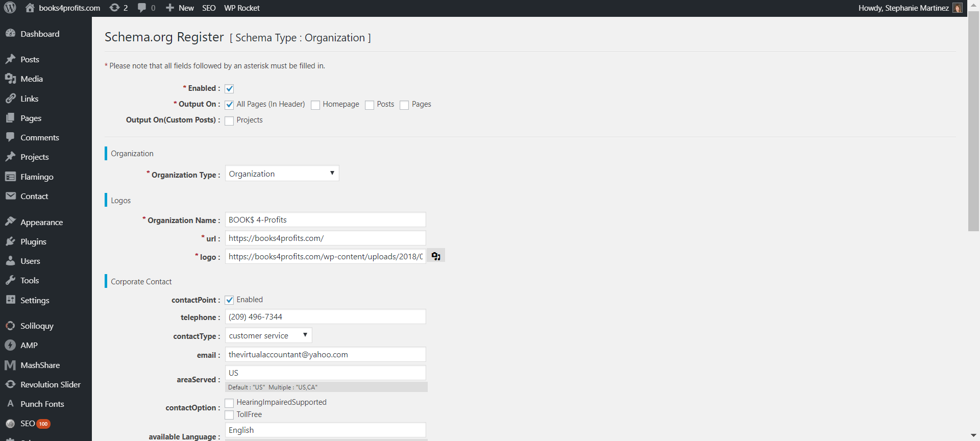This screenshot has height=441, width=980.
Task: Open Revolution Slider text label in sidebar
Action: [x=51, y=384]
